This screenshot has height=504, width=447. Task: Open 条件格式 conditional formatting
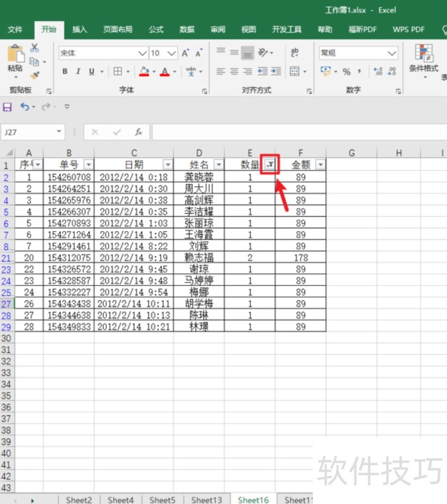coord(424,61)
